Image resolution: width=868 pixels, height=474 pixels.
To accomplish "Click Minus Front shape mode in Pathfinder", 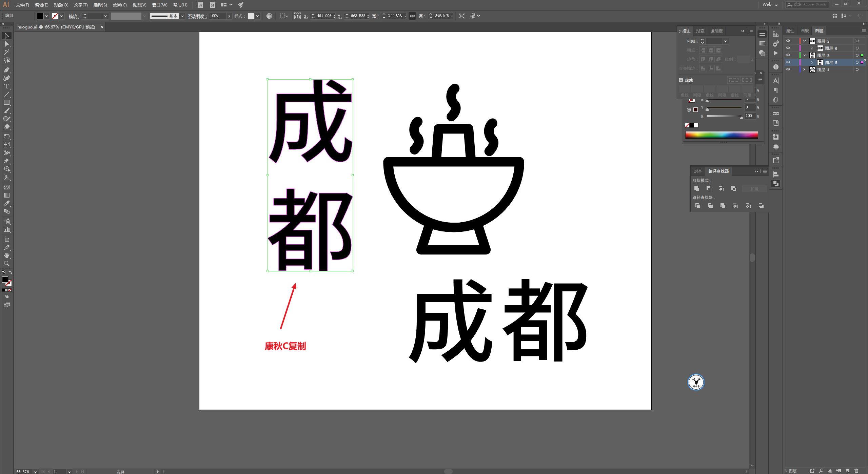I will (710, 189).
